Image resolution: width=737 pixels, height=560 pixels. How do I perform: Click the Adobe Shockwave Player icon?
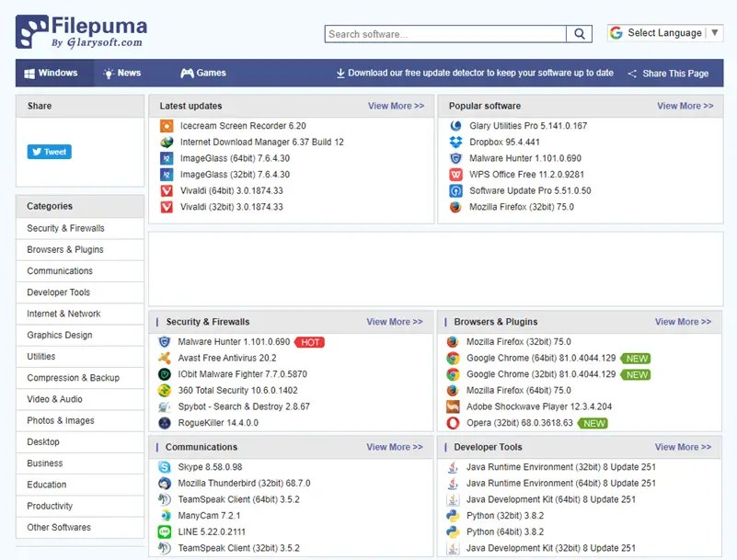tap(453, 406)
